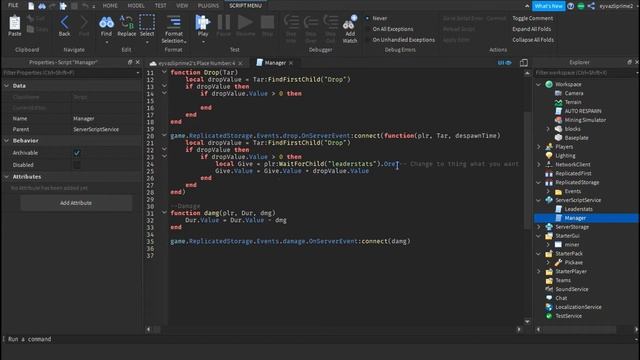Collapse the ServerScriptService node
Image resolution: width=640 pixels, height=360 pixels.
(x=538, y=200)
